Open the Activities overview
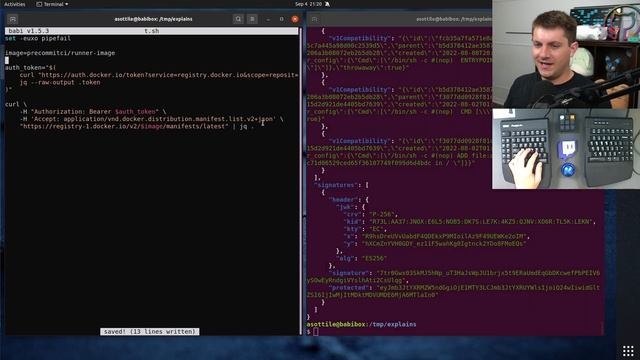The image size is (640, 360). point(15,4)
